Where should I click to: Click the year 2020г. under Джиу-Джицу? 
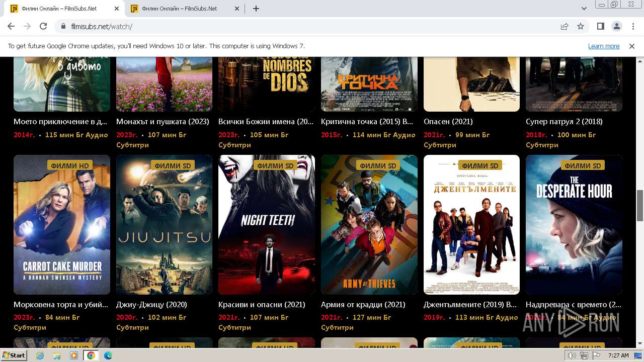coord(127,317)
